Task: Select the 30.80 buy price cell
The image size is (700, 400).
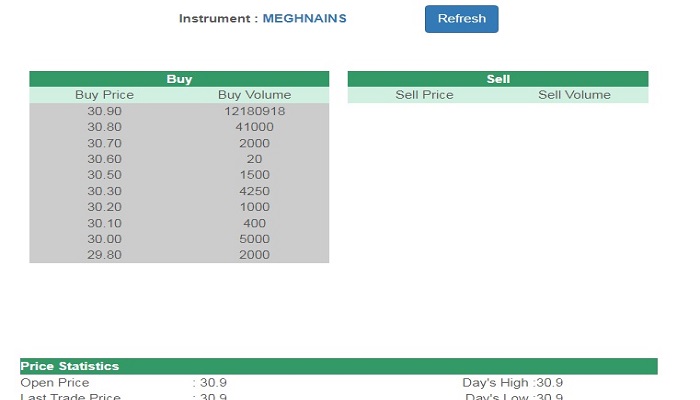Action: coord(104,127)
